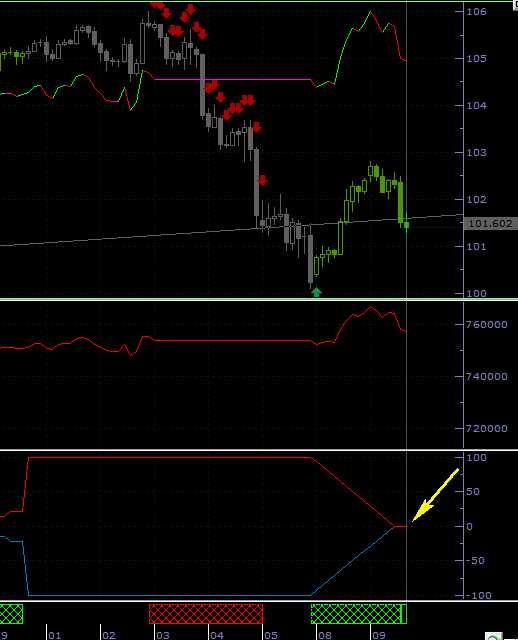Select the magenta horizontal line segment
The width and height of the screenshot is (518, 640).
(x=233, y=79)
